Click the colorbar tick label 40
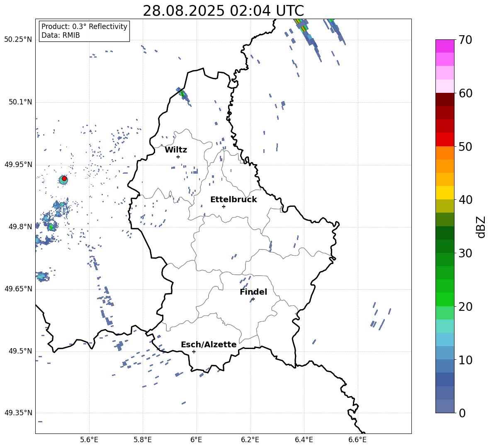 [x=465, y=200]
